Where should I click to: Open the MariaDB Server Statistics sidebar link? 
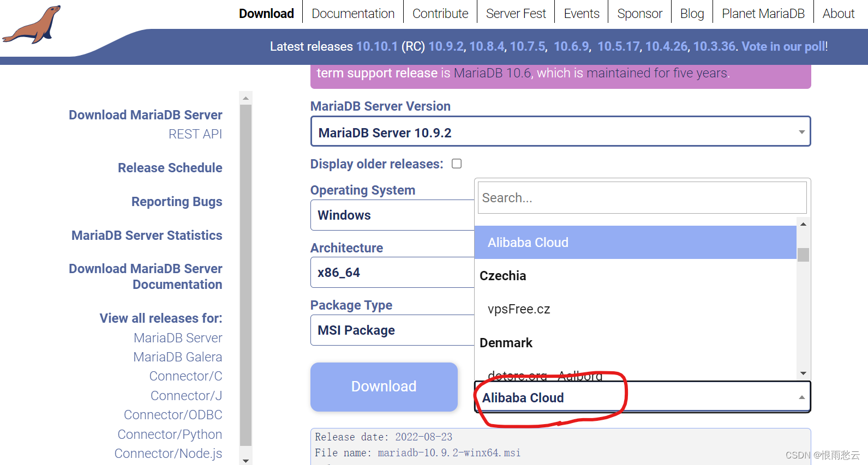(147, 235)
